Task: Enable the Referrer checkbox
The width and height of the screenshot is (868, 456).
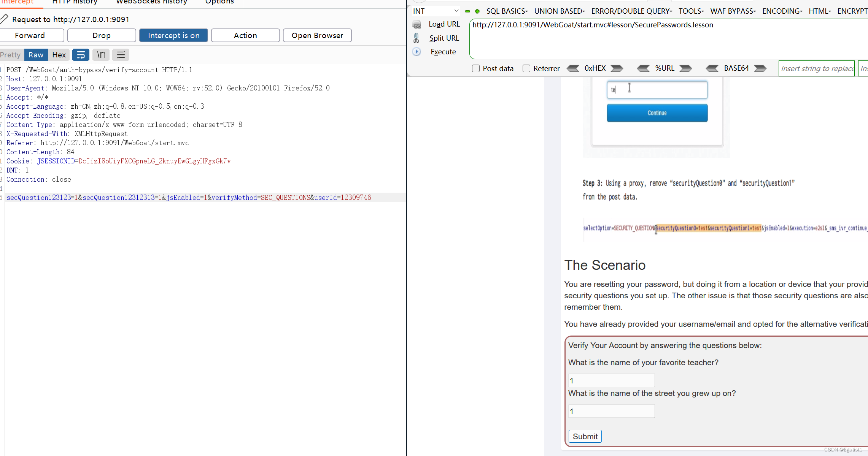Action: click(x=526, y=68)
